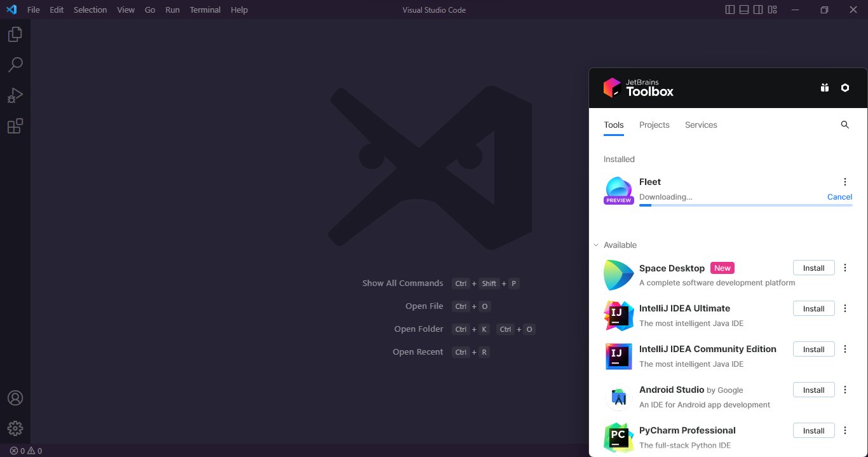Open the Help menu

[240, 10]
